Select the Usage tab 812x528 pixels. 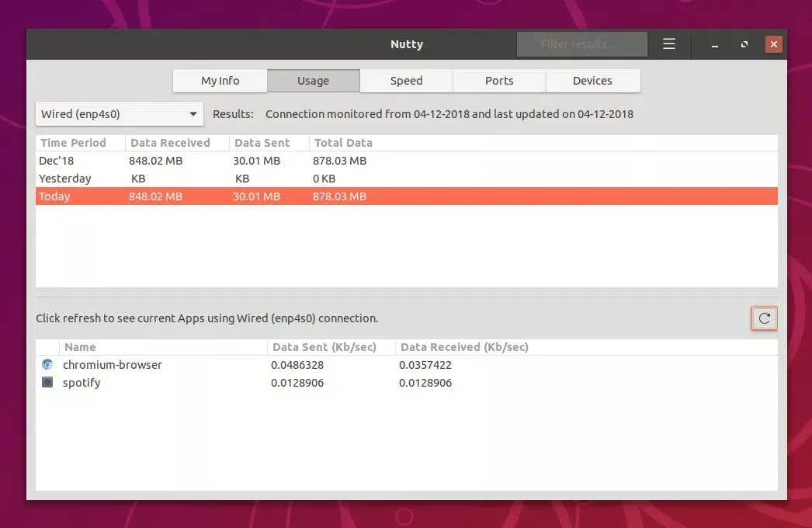[313, 80]
